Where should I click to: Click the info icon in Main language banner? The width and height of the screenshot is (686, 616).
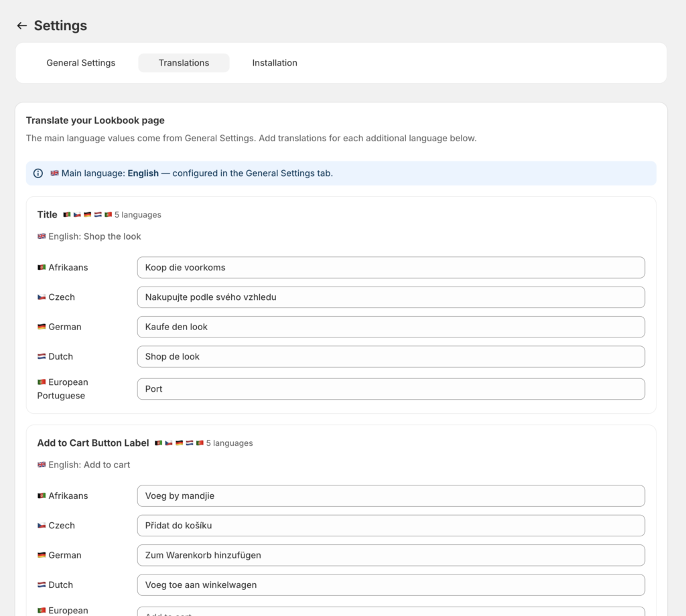coord(38,173)
